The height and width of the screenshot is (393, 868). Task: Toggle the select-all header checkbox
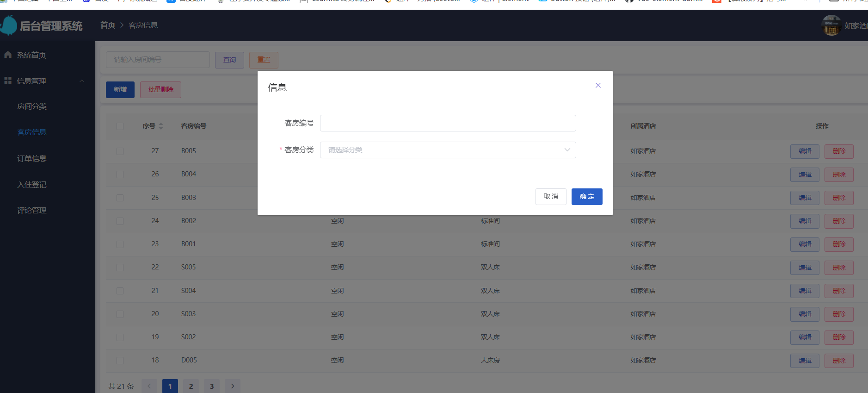click(x=120, y=126)
